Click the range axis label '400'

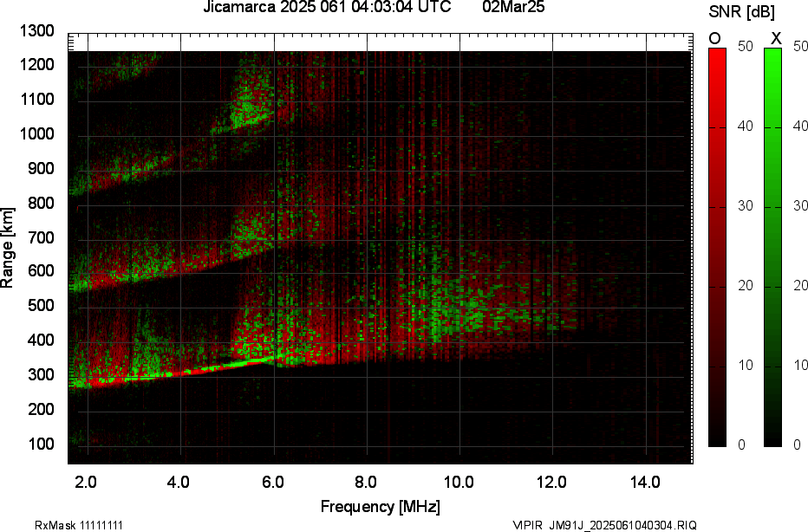click(x=41, y=340)
